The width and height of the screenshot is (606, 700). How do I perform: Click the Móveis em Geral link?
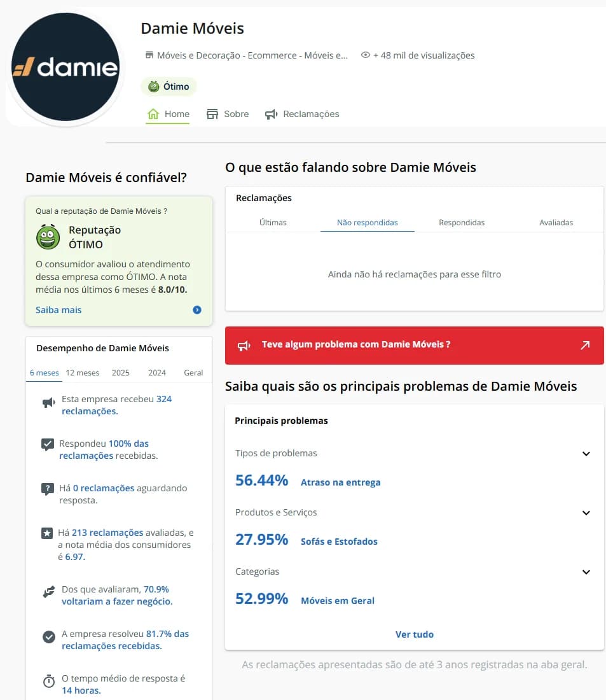pos(338,601)
